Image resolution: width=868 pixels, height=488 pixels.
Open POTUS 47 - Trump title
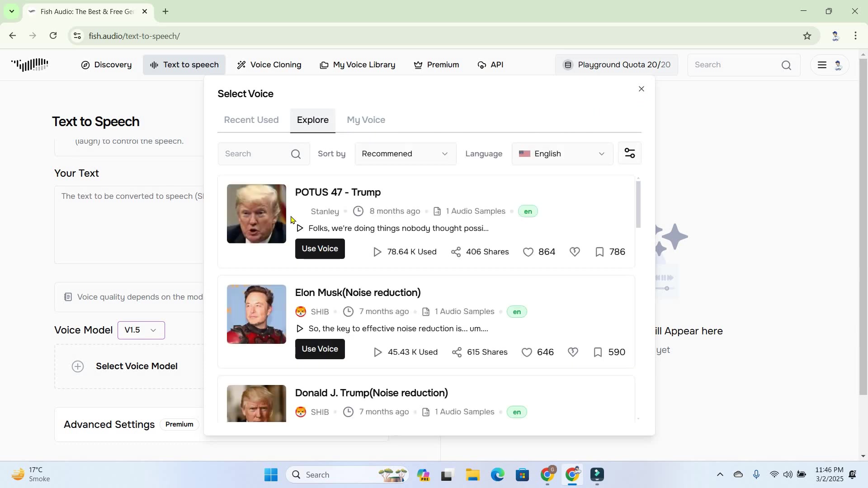tap(338, 192)
